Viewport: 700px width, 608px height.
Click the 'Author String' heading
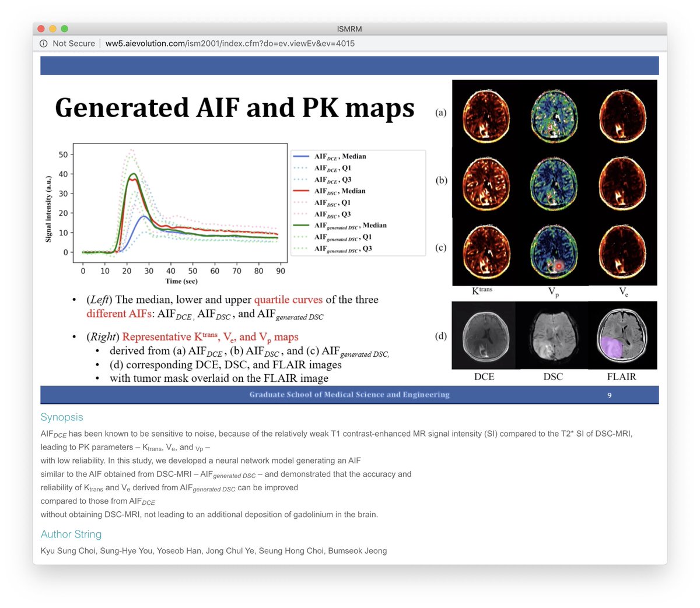(71, 535)
